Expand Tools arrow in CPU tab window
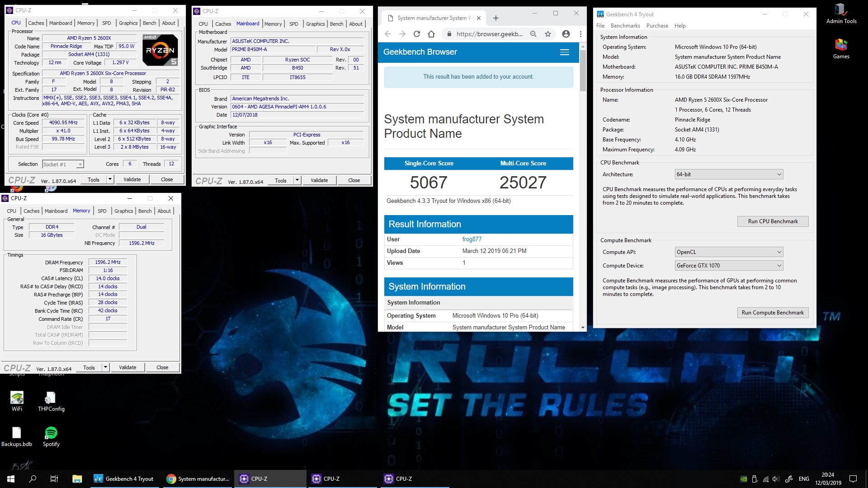 pos(110,180)
